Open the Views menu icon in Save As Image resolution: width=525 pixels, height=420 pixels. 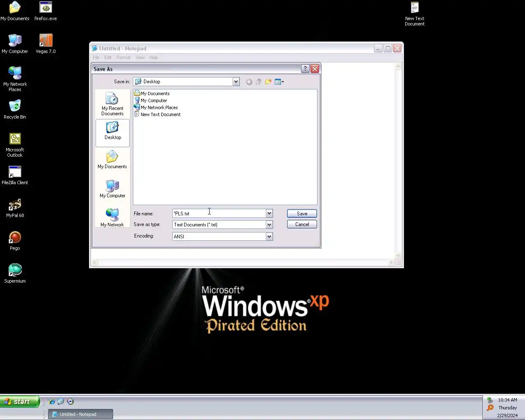(279, 82)
